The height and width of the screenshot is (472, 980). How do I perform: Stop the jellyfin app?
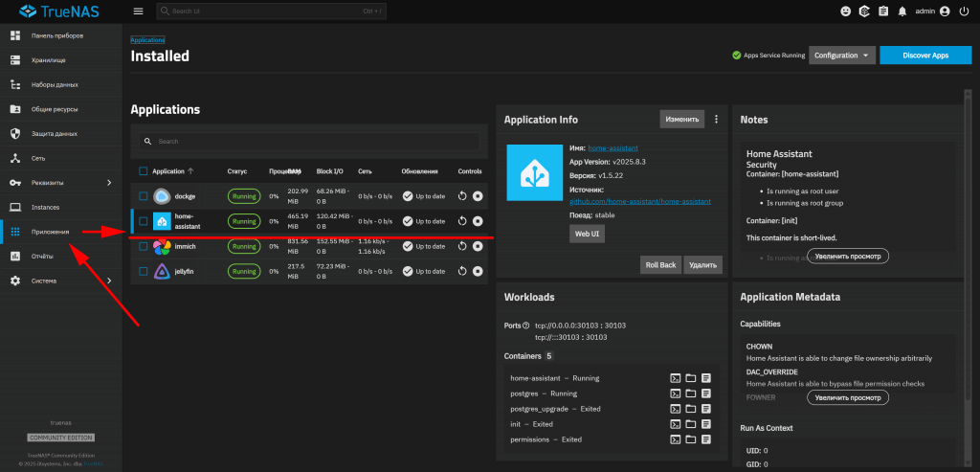[478, 271]
